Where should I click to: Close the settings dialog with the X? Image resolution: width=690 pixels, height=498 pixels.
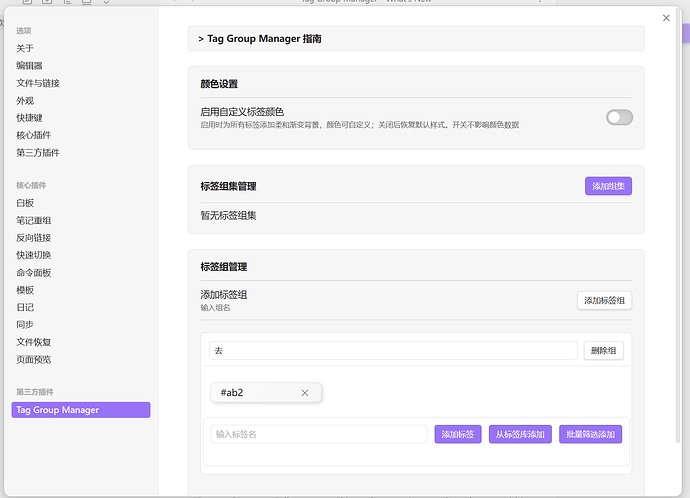click(667, 18)
